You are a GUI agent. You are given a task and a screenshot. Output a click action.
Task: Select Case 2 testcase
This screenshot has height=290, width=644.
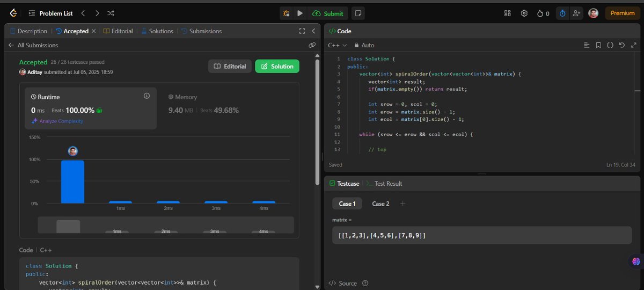(380, 204)
